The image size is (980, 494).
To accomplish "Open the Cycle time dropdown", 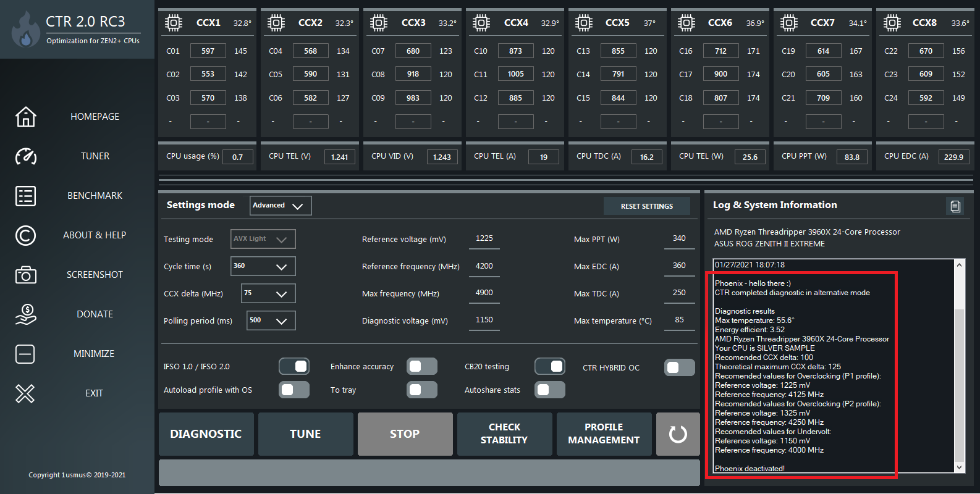I will tap(263, 266).
